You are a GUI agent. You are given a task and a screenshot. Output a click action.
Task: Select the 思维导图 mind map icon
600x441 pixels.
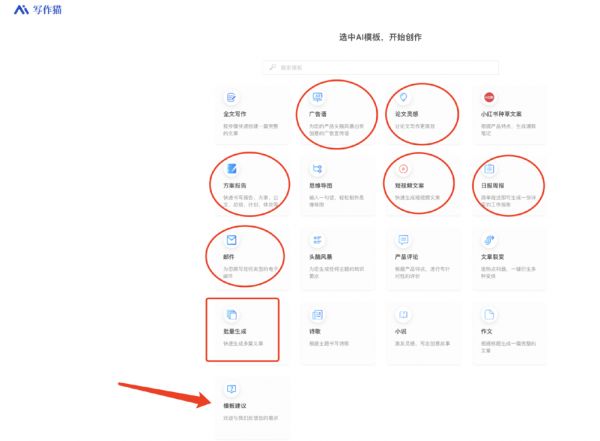pos(318,169)
